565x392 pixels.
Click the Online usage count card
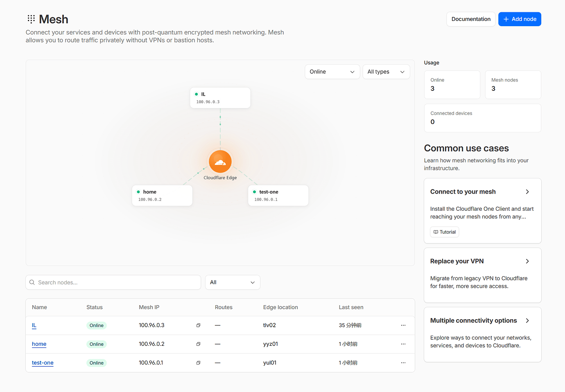click(x=452, y=85)
